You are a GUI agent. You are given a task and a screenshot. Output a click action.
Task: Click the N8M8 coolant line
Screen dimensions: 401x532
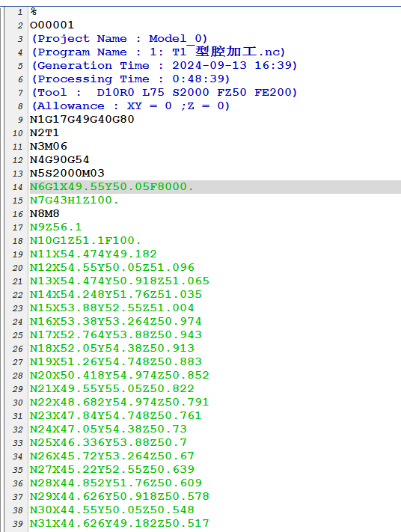coord(44,213)
